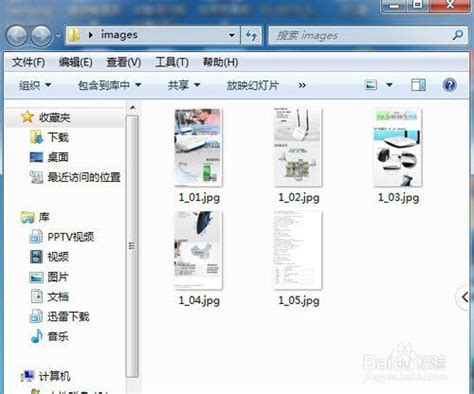The image size is (474, 394).
Task: Open the view options dropdown arrow
Action: click(x=389, y=85)
